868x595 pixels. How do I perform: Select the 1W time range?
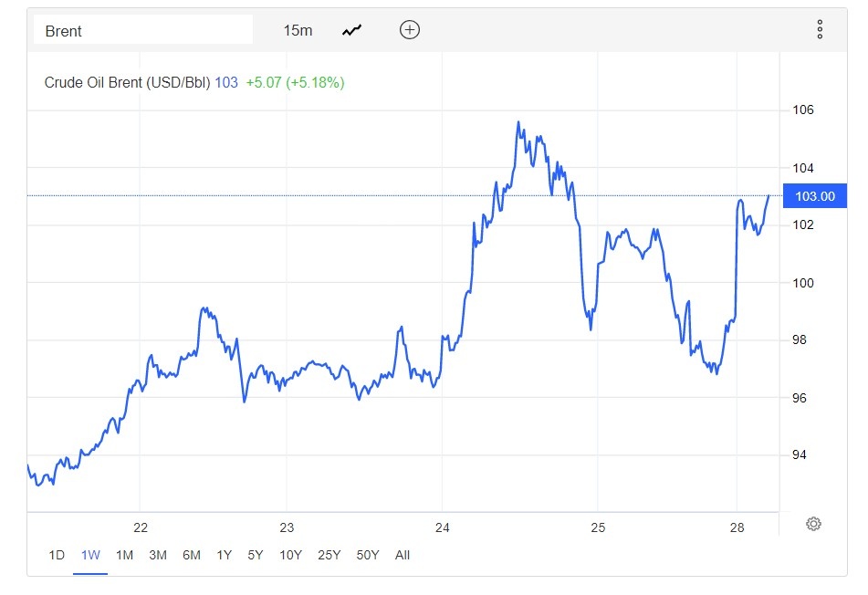click(x=90, y=555)
